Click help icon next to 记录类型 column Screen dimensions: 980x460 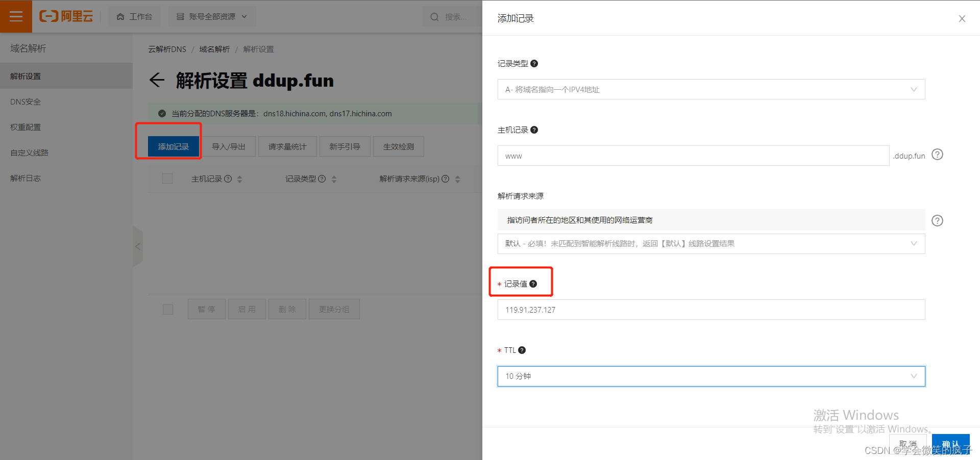[x=322, y=179]
